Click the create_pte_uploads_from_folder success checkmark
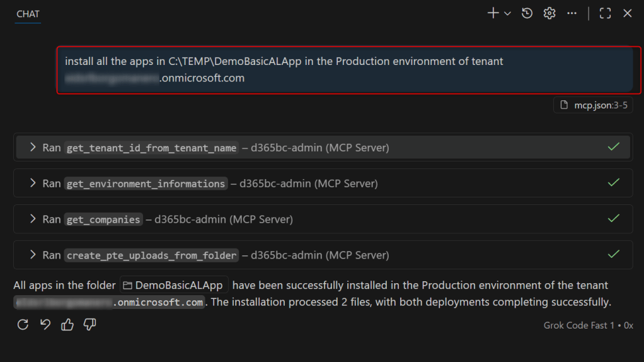The width and height of the screenshot is (644, 362). tap(613, 255)
